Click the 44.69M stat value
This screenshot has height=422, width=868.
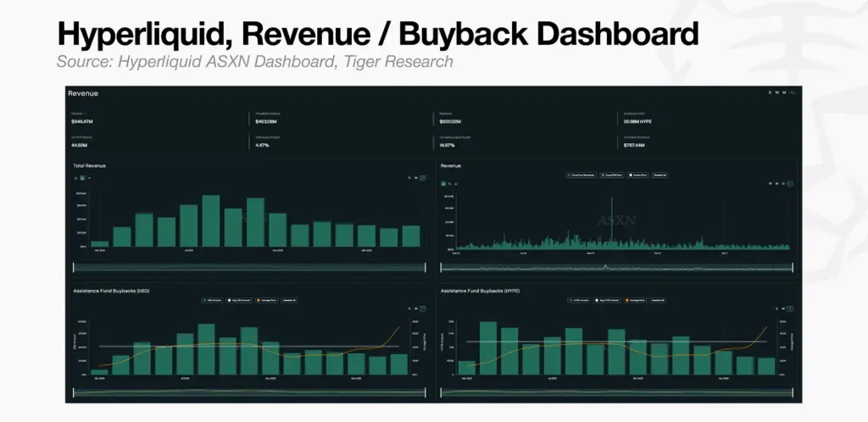(79, 145)
